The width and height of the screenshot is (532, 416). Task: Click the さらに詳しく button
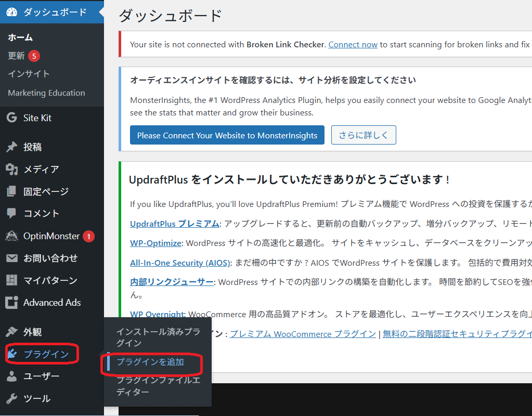point(364,135)
